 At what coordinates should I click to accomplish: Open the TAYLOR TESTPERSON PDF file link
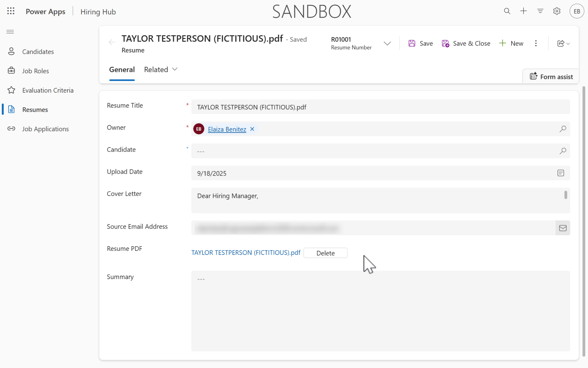click(x=246, y=252)
